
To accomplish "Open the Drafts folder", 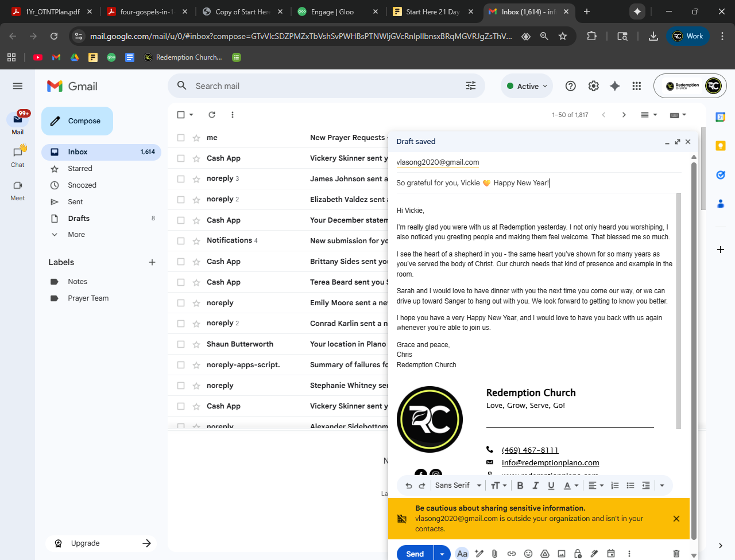I will point(79,219).
